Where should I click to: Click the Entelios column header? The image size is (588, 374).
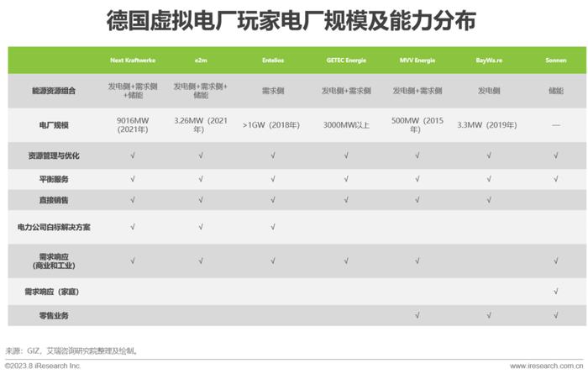point(273,60)
